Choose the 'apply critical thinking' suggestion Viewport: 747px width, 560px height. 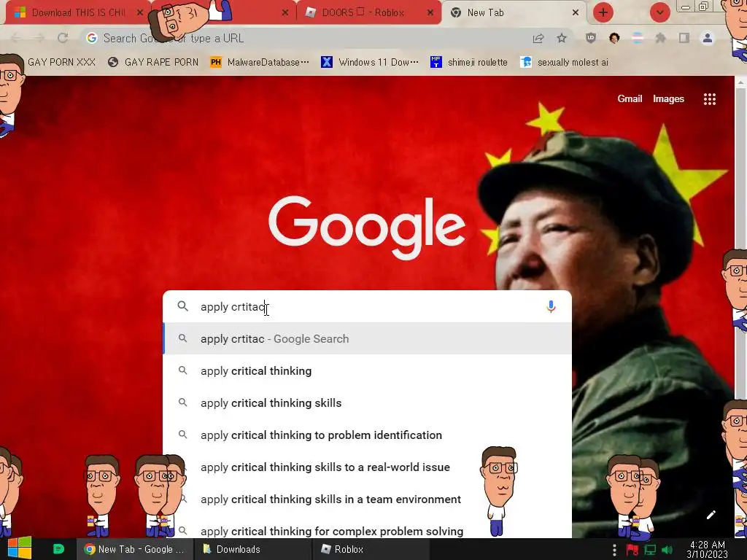pyautogui.click(x=367, y=371)
